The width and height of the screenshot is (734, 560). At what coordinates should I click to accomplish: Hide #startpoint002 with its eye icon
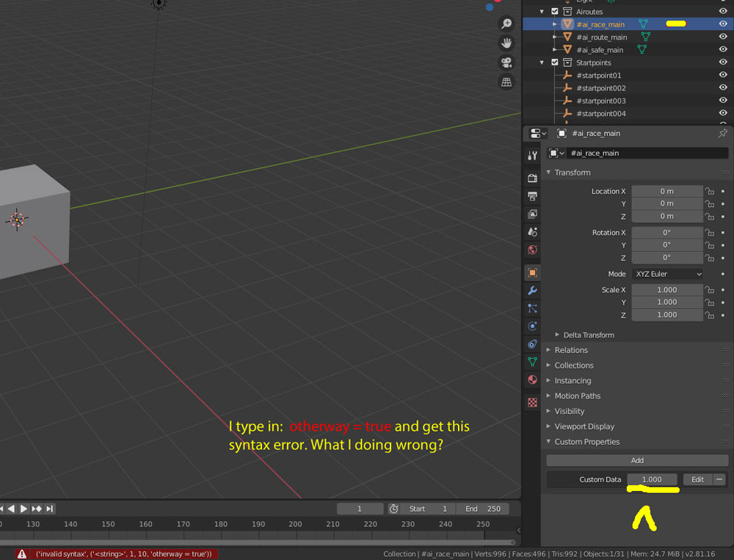point(723,87)
